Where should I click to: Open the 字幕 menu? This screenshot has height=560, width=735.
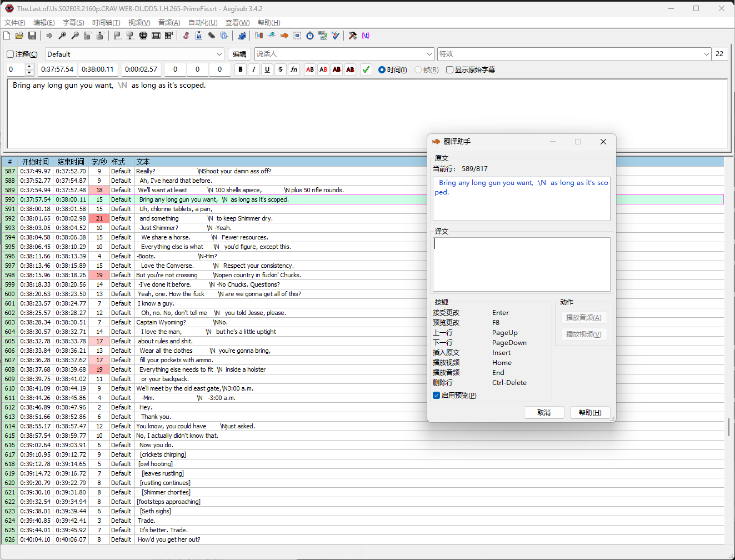coord(73,23)
